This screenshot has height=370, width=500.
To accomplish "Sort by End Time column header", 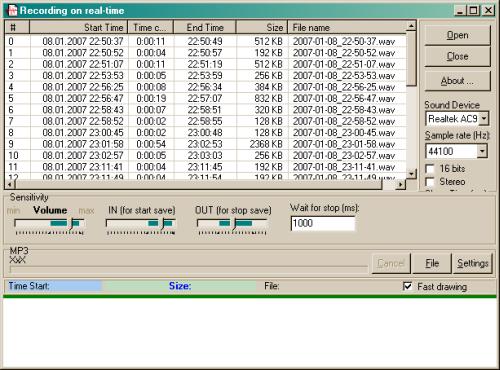I will click(x=205, y=27).
